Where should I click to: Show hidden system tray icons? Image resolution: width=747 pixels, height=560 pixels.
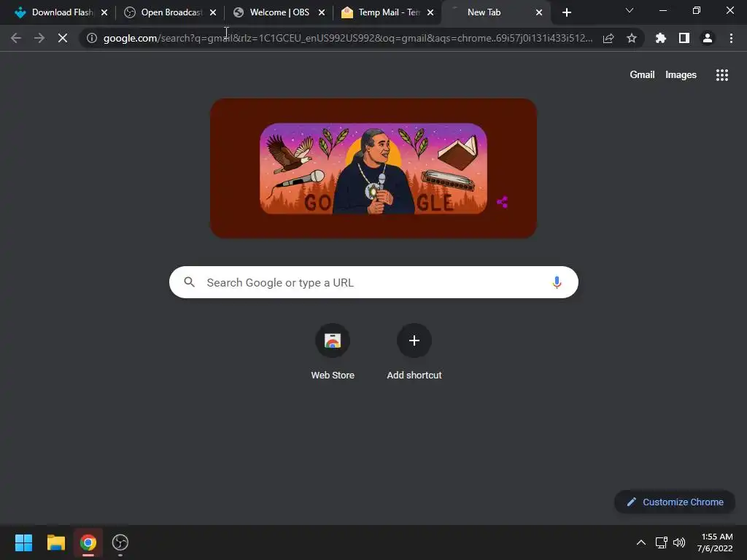641,542
